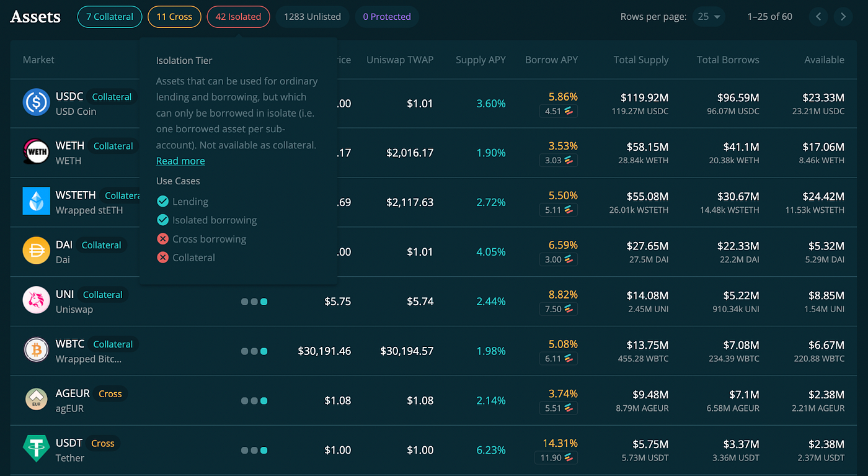The image size is (868, 476).
Task: Sort by Total Borrows column
Action: click(x=728, y=60)
